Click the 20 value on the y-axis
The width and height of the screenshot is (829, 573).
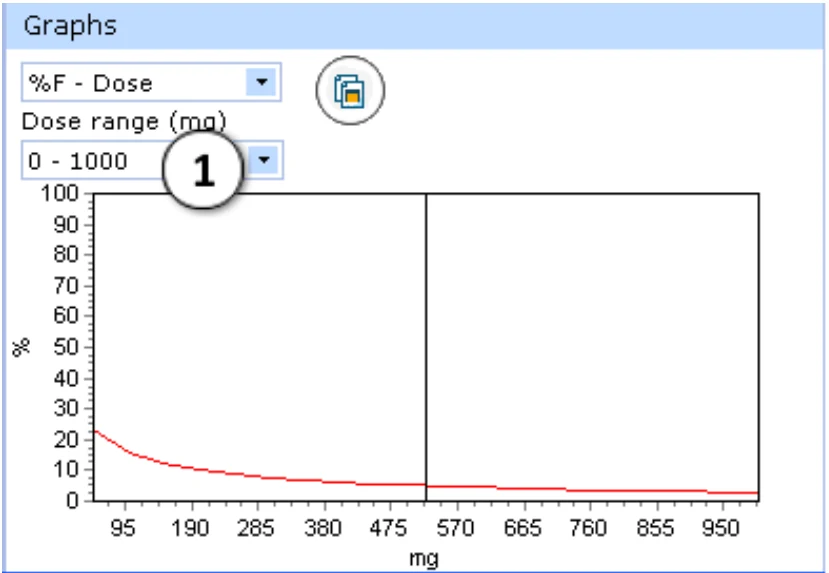[x=66, y=439]
